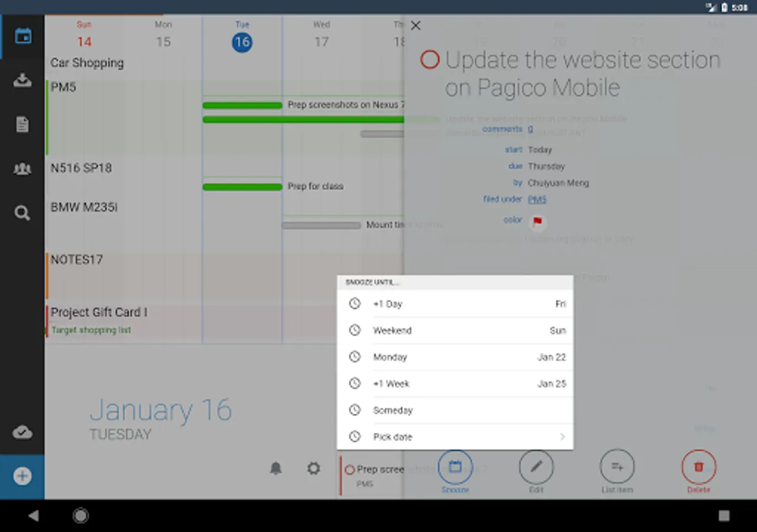Open the PM5 filed-under link

pyautogui.click(x=537, y=200)
